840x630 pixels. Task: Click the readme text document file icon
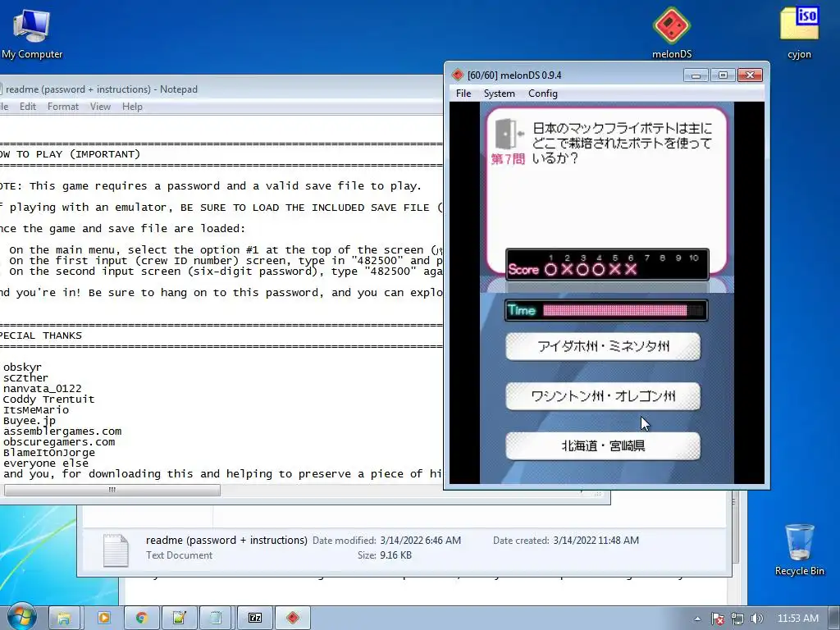pyautogui.click(x=116, y=550)
